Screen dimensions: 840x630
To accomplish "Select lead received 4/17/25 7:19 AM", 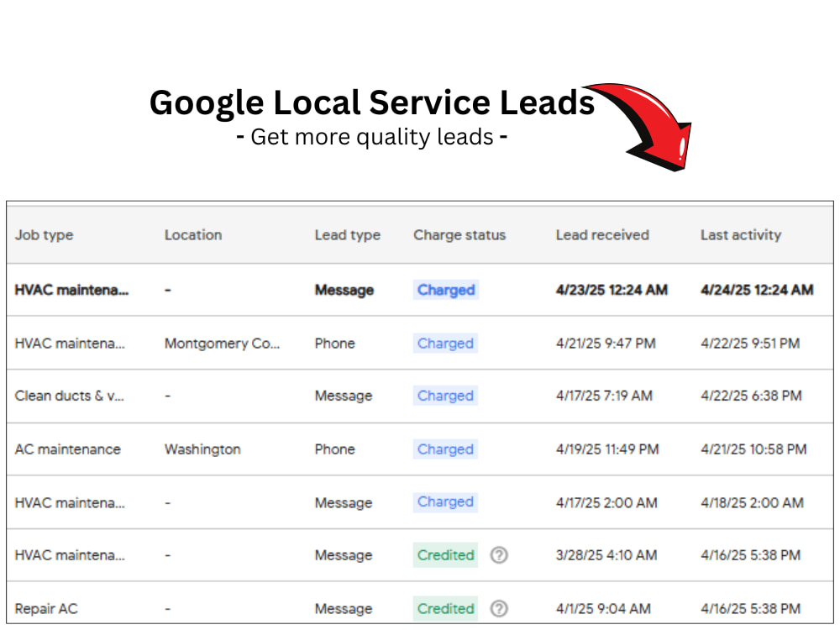I will (604, 396).
